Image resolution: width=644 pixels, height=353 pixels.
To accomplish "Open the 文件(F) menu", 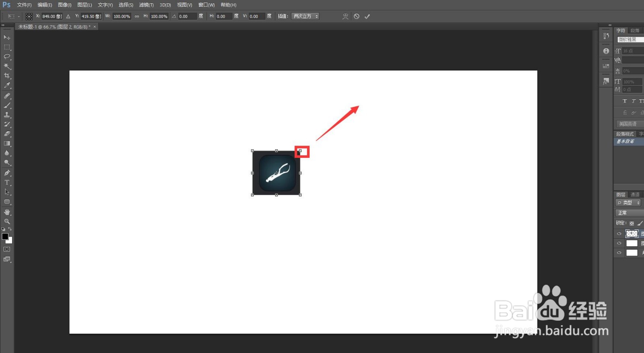I will [x=24, y=5].
